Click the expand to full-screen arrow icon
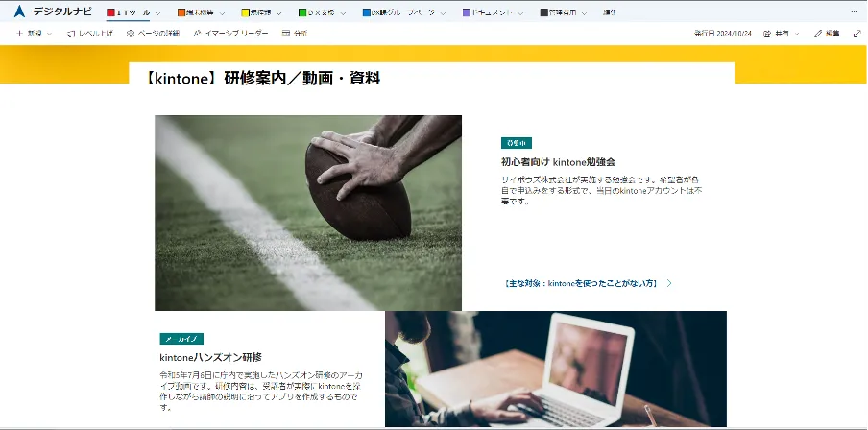This screenshot has height=430, width=868. (x=856, y=34)
